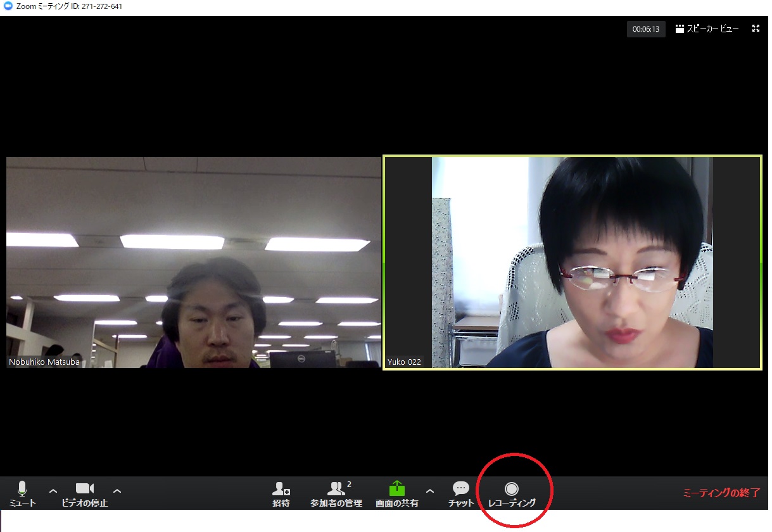Expand share options arrow beside 画面の共有

[x=430, y=491]
